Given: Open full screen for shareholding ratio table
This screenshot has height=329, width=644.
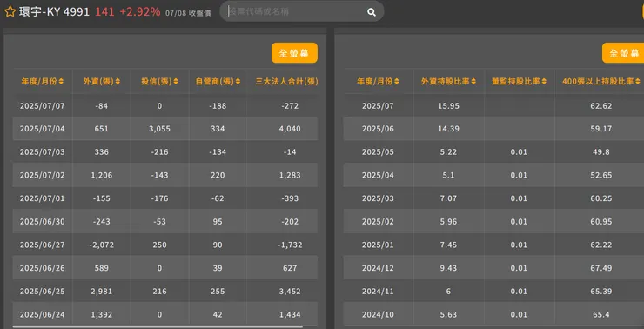Looking at the screenshot, I should pos(623,53).
